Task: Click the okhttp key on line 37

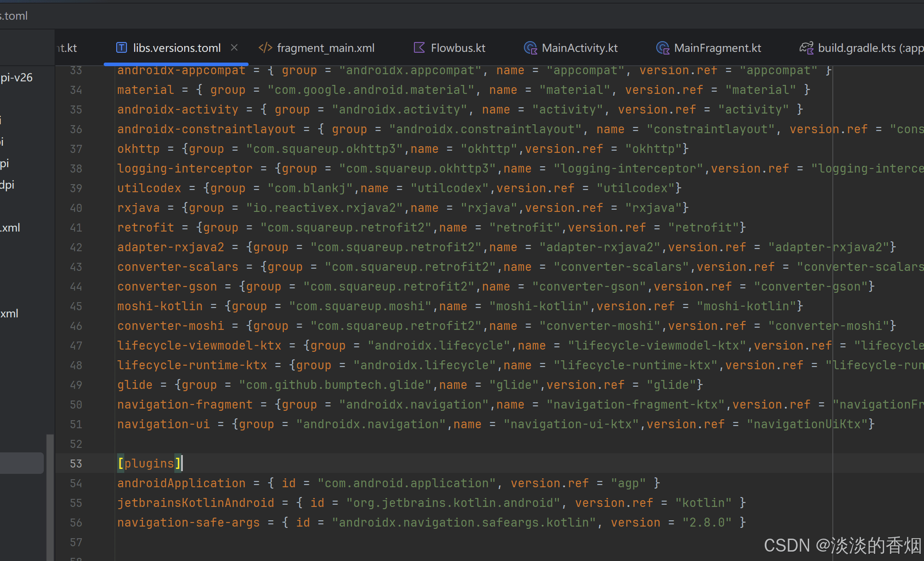Action: pyautogui.click(x=139, y=149)
